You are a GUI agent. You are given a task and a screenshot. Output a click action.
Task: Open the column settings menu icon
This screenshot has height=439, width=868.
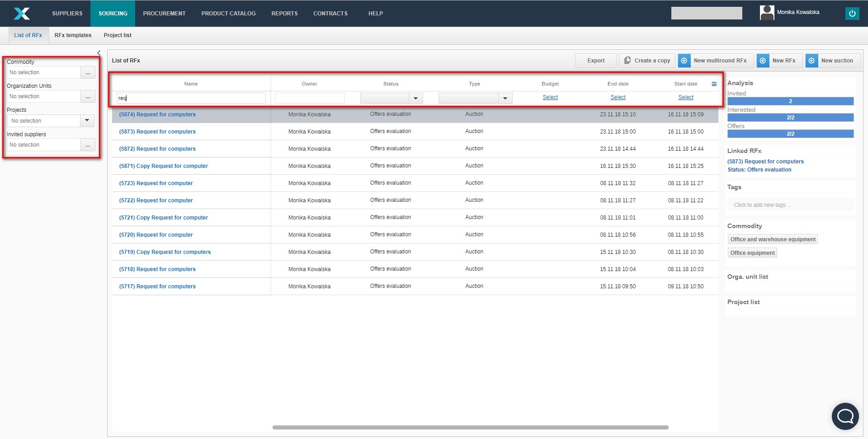(714, 84)
